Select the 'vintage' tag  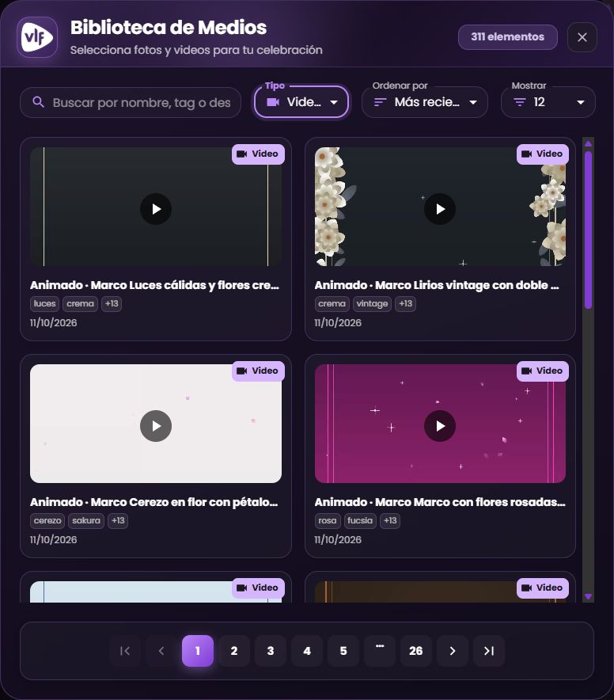[372, 303]
